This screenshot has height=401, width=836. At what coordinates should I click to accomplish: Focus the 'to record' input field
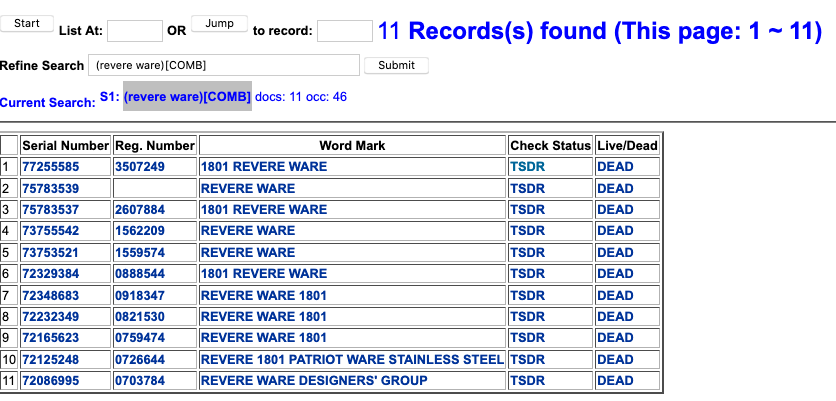(345, 31)
